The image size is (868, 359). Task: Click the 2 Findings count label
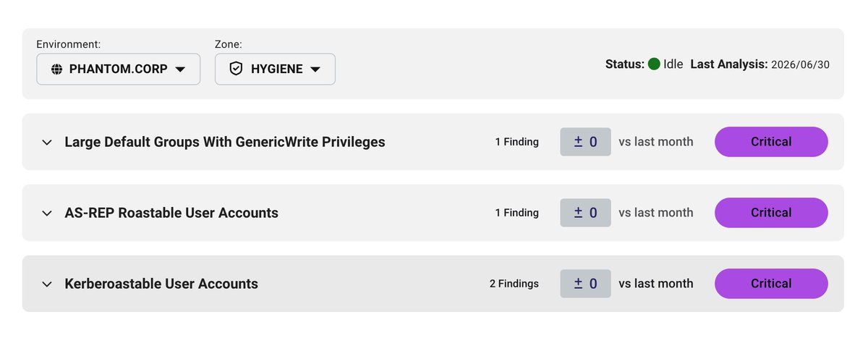[514, 284]
